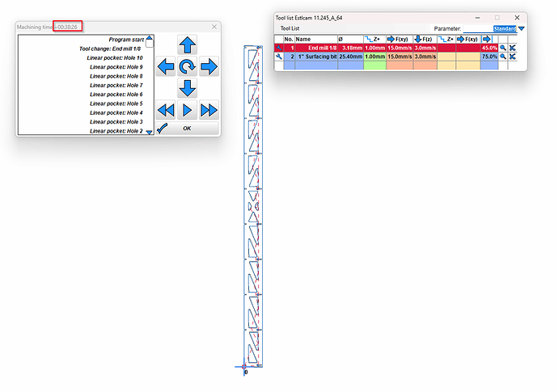Edit the 25.40mm diameter cell
The height and width of the screenshot is (392, 558).
350,57
